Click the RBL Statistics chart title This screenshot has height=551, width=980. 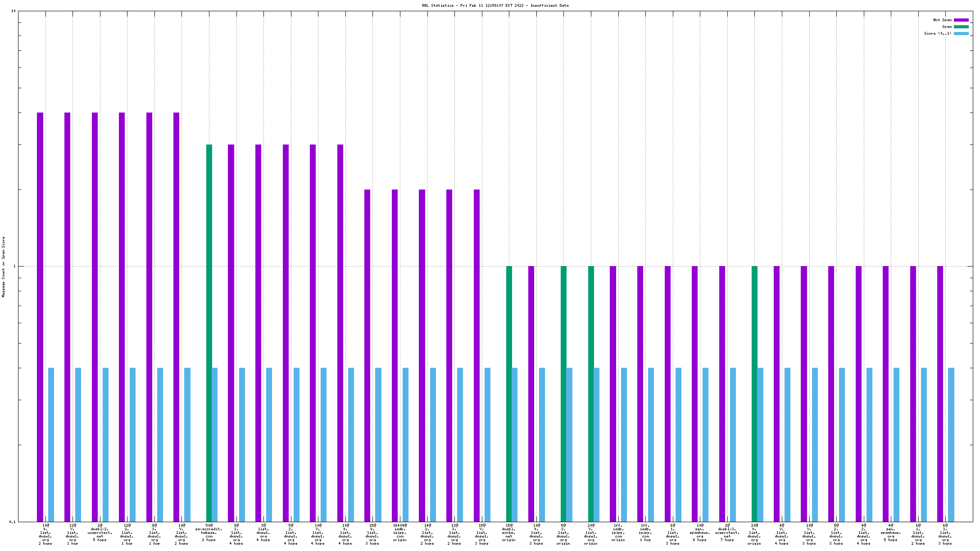point(495,5)
